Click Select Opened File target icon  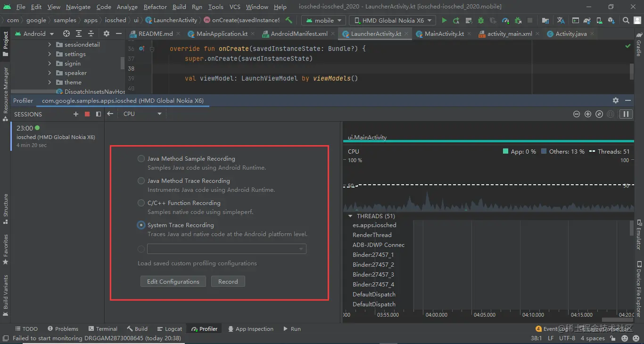(x=66, y=33)
